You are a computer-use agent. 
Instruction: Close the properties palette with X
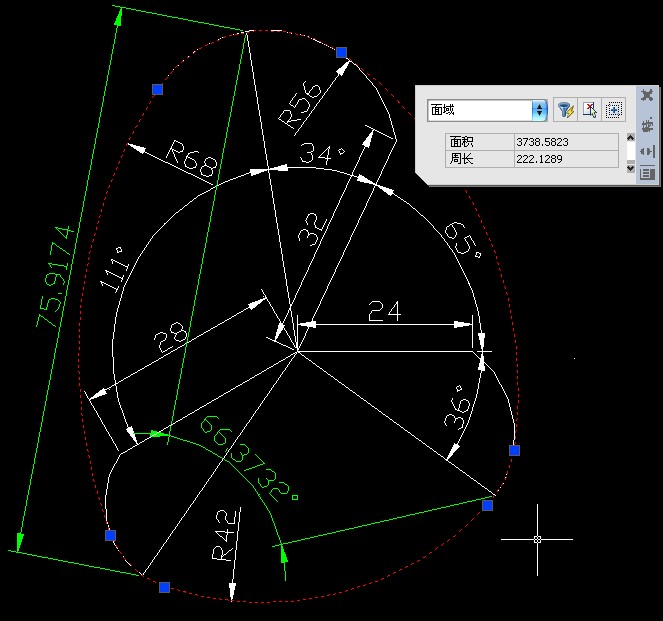647,95
